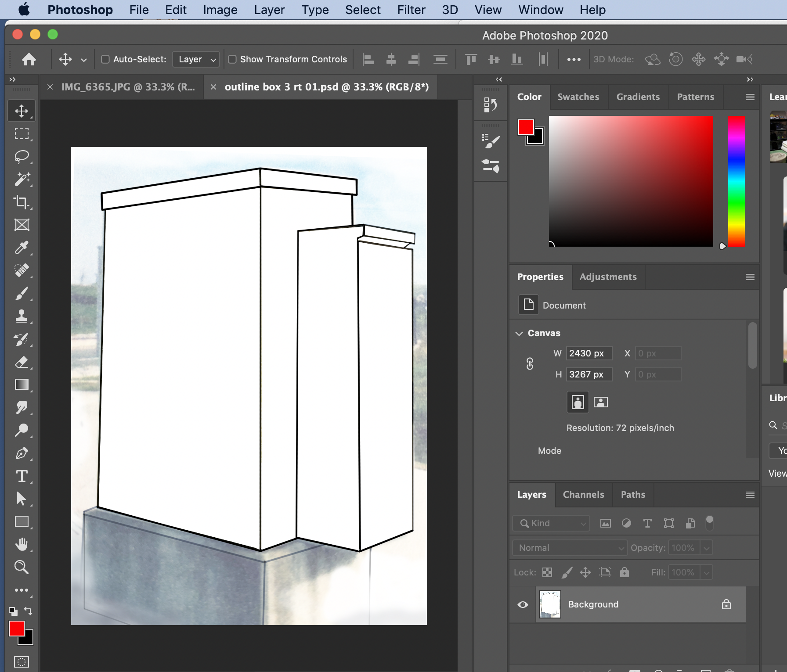Select the Lasso tool
Image resolution: width=787 pixels, height=672 pixels.
pos(22,157)
